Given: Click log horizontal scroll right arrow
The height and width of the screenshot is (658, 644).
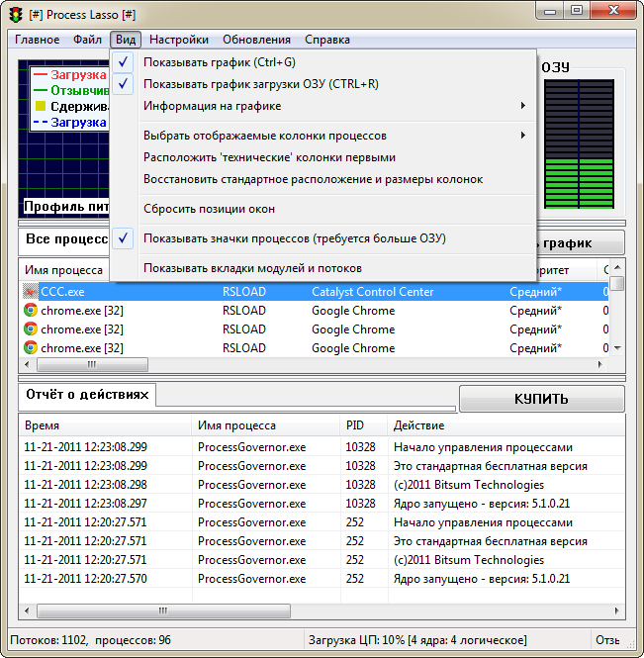Looking at the screenshot, I should pyautogui.click(x=616, y=611).
